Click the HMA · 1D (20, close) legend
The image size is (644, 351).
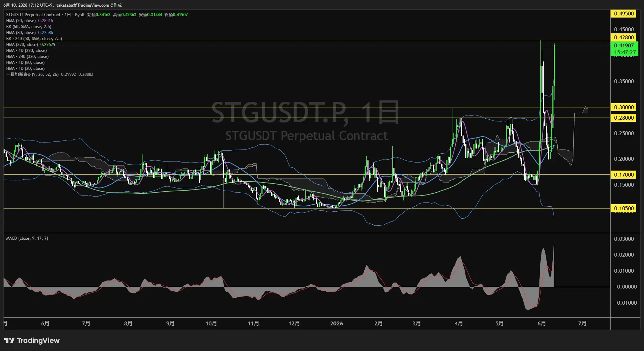[x=25, y=68]
